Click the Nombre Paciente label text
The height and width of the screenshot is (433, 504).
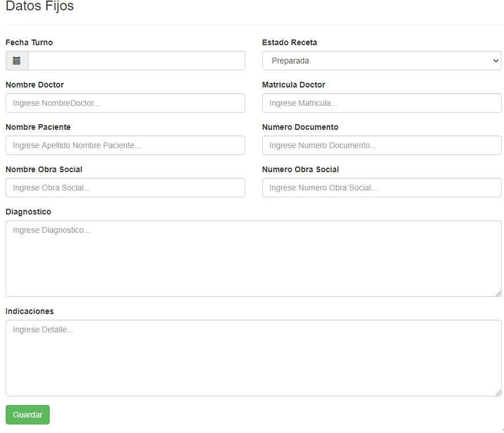(x=38, y=127)
